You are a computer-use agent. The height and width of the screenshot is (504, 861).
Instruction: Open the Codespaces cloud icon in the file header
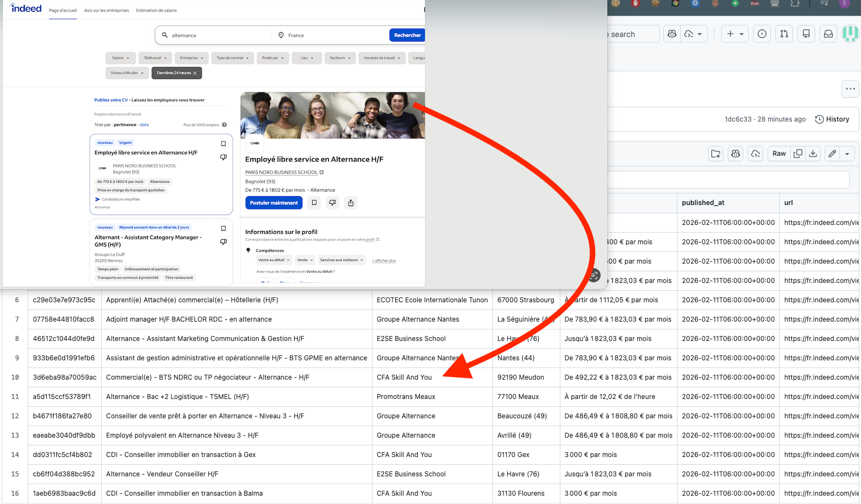755,154
